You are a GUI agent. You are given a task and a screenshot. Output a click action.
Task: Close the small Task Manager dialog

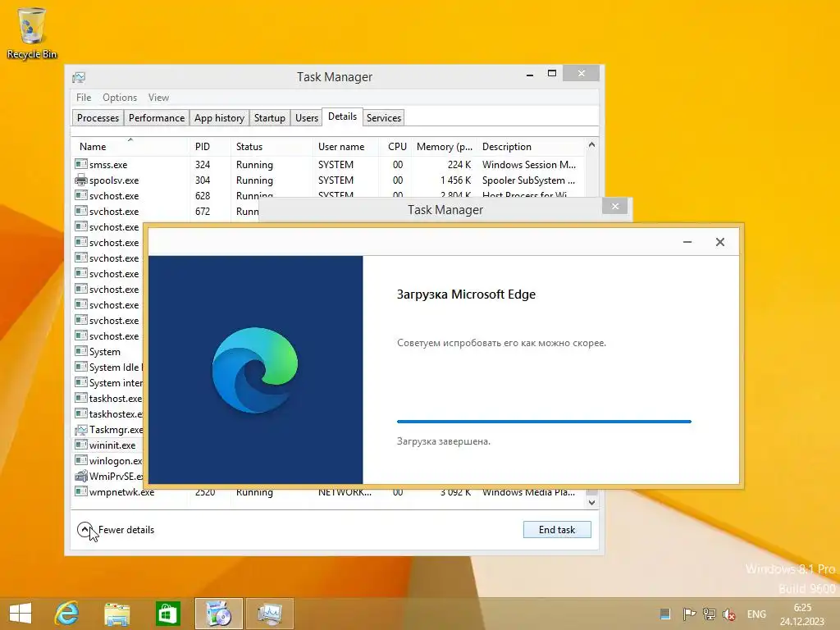pos(615,206)
